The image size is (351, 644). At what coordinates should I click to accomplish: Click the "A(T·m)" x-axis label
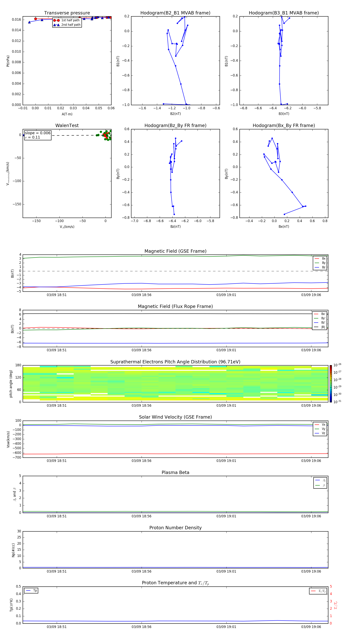(x=67, y=114)
